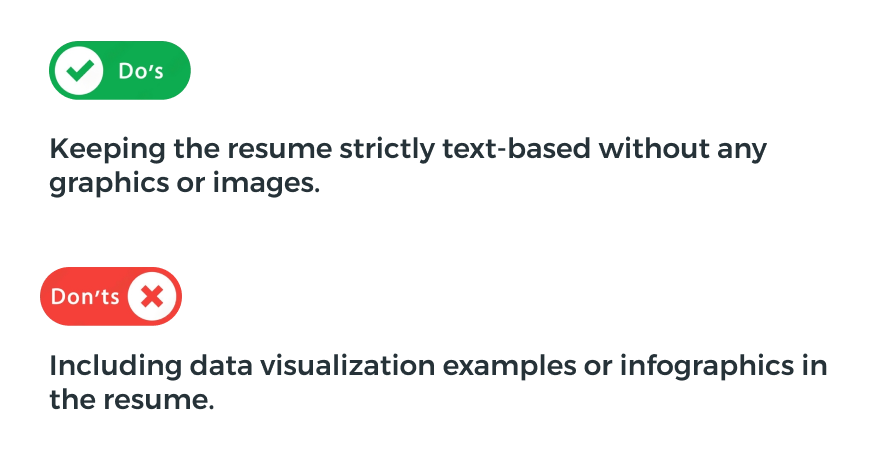Toggle the red Don'ts switch
This screenshot has width=885, height=456.
coord(111,296)
